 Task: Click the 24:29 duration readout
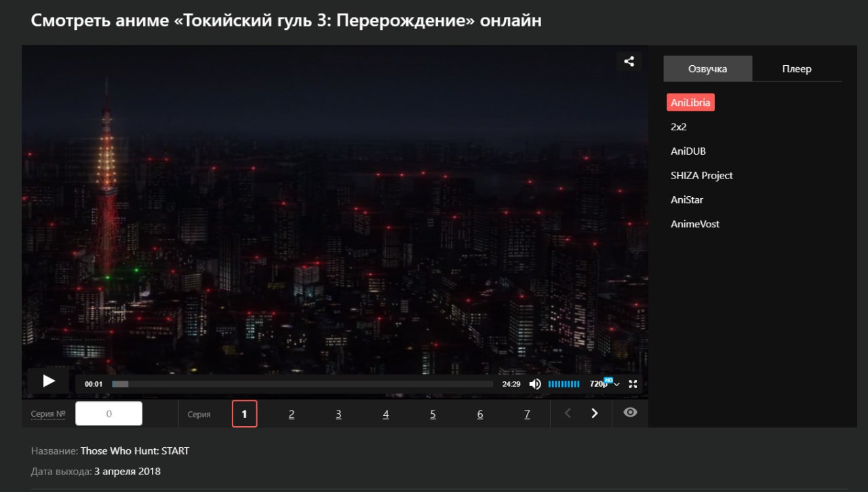511,384
